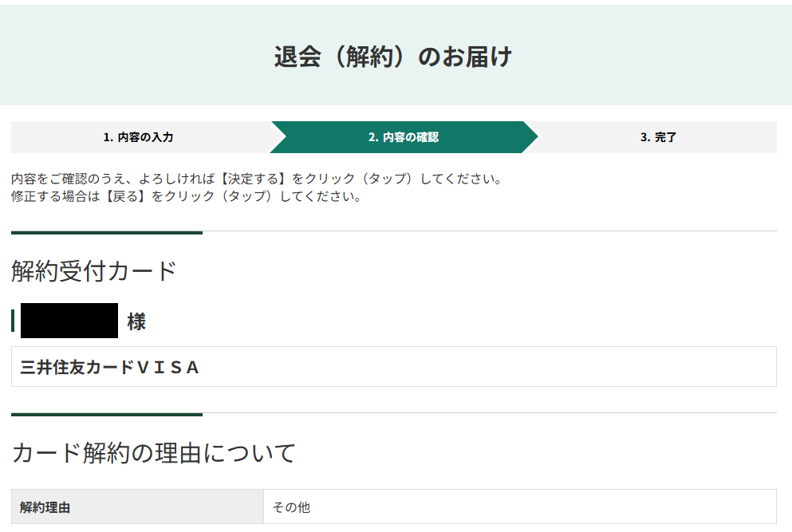
Task: Click the green accent bar above 解約受付カード
Action: (x=106, y=233)
